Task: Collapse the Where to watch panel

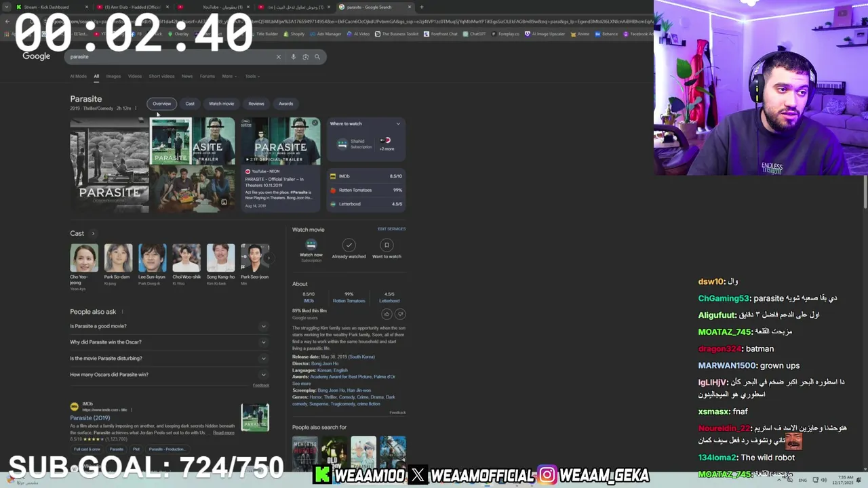Action: (x=398, y=123)
